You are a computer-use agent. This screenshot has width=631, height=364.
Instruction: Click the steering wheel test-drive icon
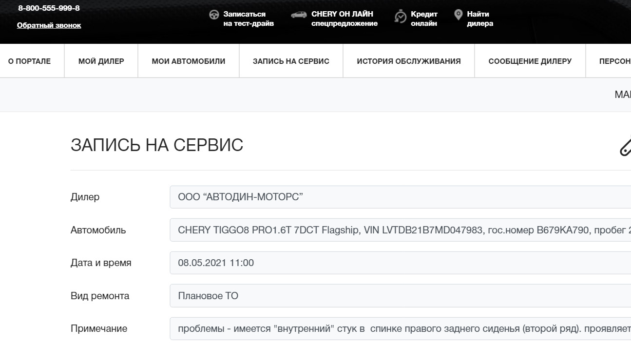pyautogui.click(x=213, y=15)
